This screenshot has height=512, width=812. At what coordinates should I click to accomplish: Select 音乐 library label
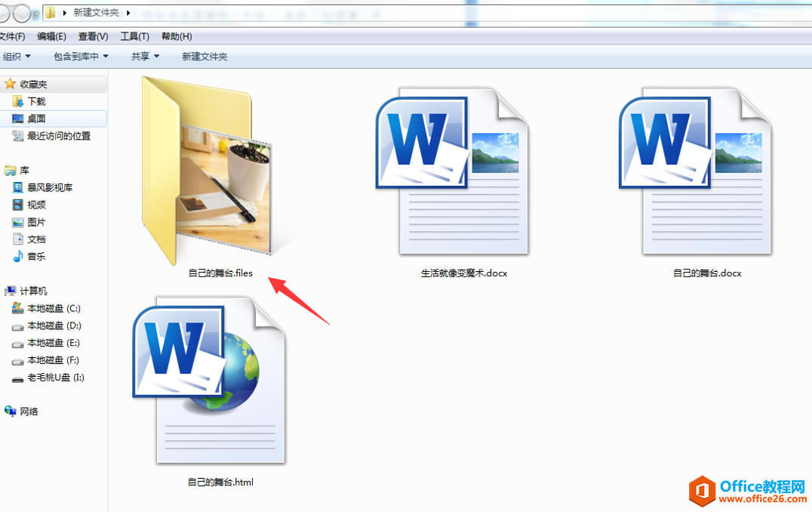tap(37, 256)
